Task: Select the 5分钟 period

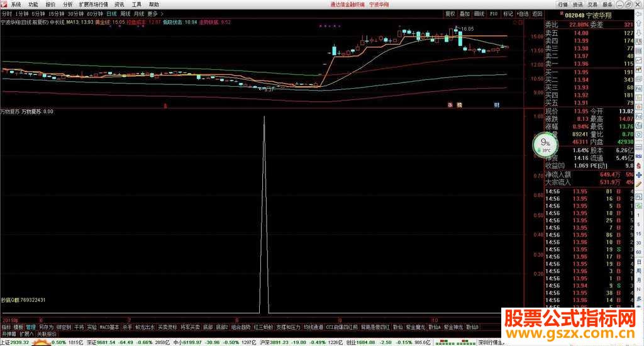Action: point(38,14)
